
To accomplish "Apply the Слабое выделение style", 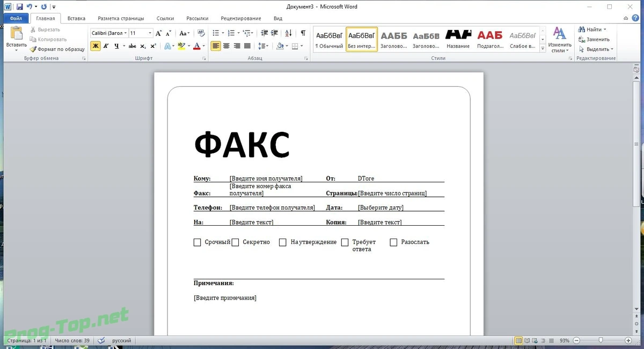I will click(x=523, y=40).
